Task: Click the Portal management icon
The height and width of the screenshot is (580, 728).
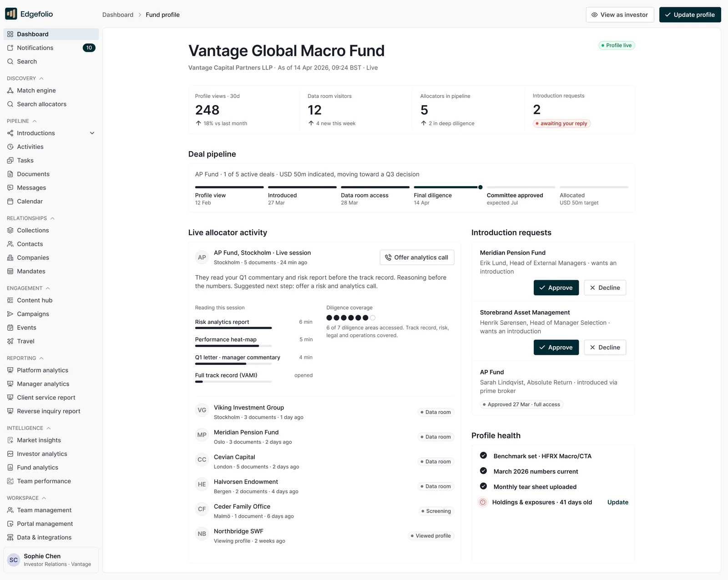Action: point(10,524)
